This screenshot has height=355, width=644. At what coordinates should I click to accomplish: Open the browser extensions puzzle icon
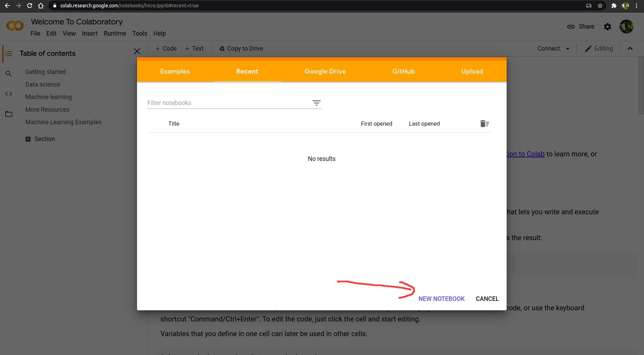(x=614, y=6)
